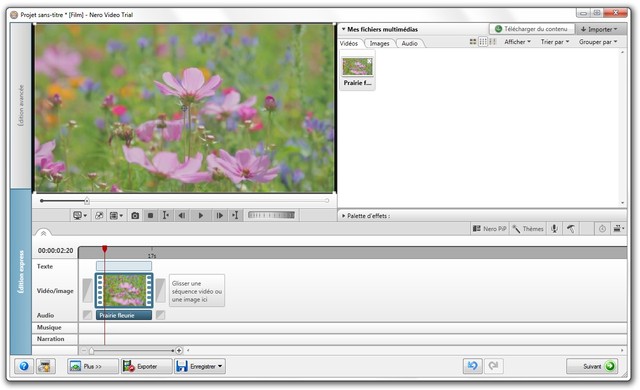Click the red timeline playhead marker
The image size is (640, 390).
click(104, 249)
